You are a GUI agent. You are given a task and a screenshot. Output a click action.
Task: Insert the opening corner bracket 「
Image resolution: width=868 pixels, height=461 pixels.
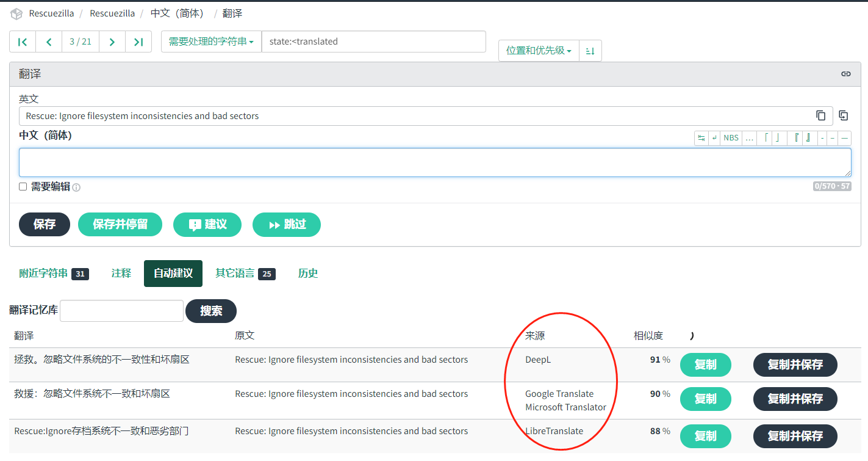coord(766,137)
